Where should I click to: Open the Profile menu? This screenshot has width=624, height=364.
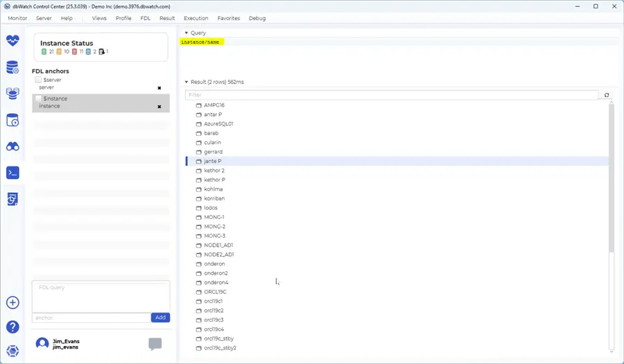tap(123, 18)
